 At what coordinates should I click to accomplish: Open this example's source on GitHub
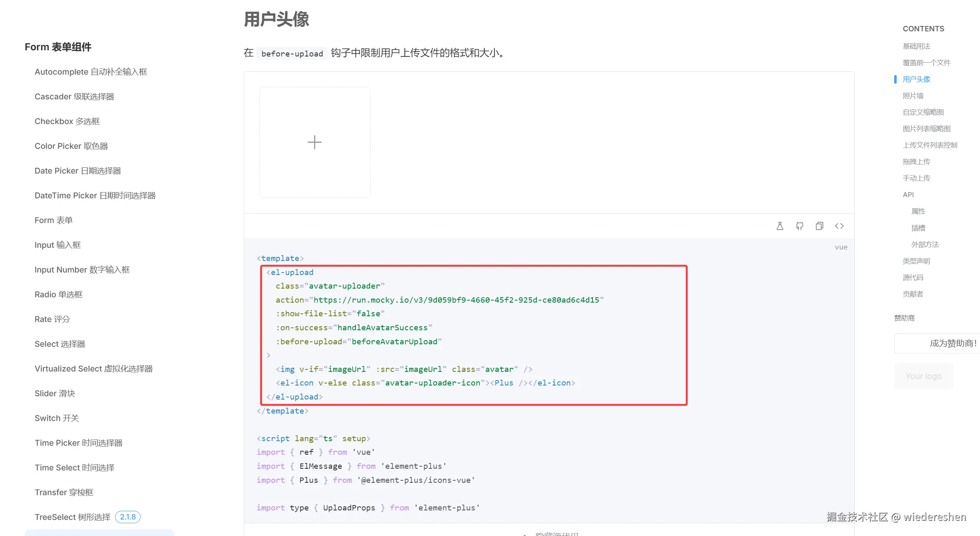[799, 226]
